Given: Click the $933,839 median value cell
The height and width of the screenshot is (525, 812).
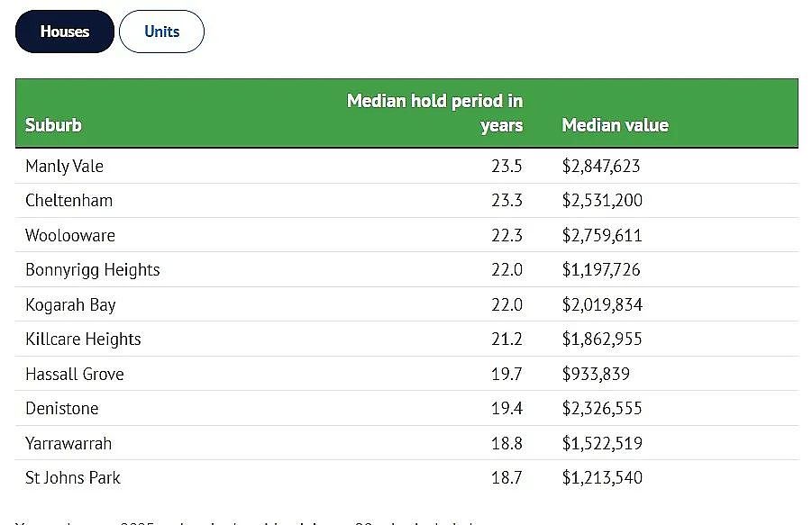Looking at the screenshot, I should [596, 374].
